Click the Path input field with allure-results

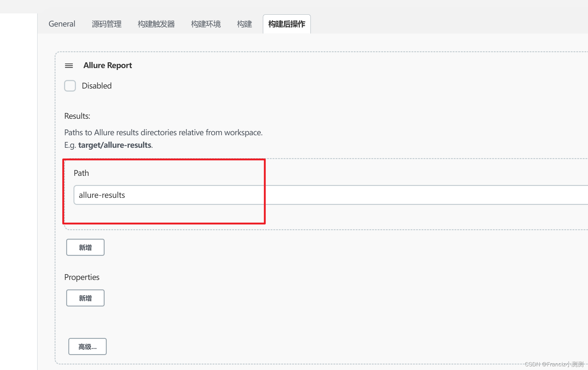tap(331, 195)
